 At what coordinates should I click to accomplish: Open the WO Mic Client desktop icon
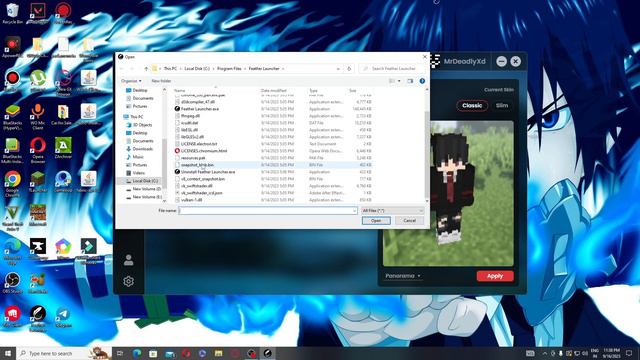[38, 116]
